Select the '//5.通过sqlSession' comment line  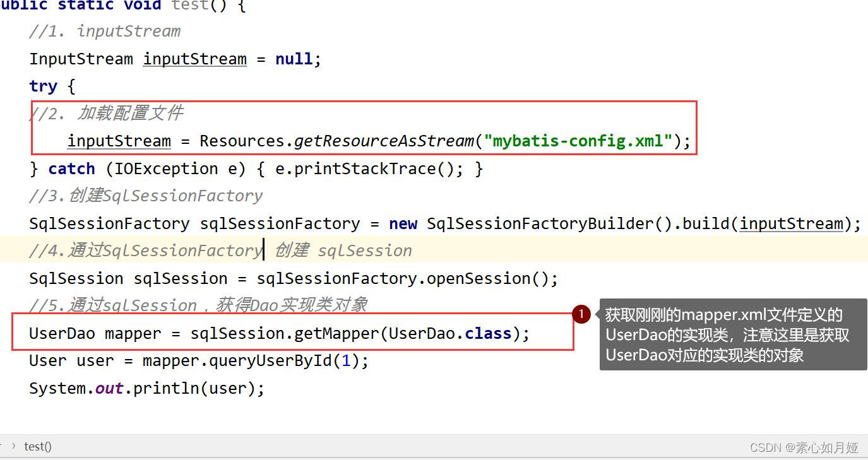point(198,305)
